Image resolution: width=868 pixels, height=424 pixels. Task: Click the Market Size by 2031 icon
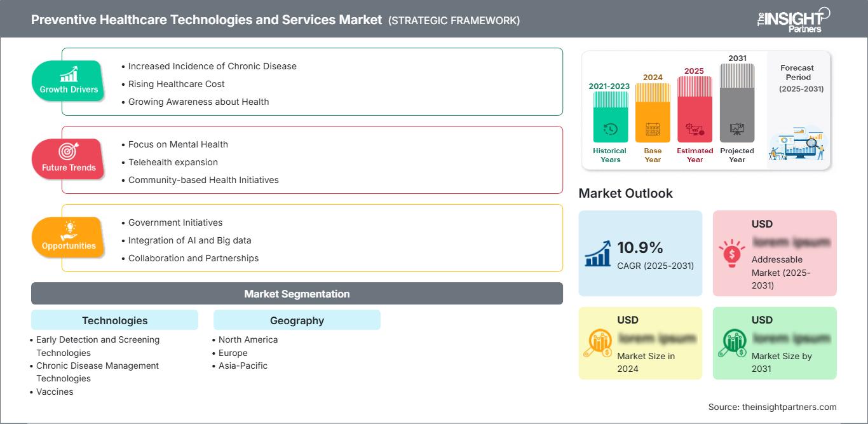[x=732, y=344]
